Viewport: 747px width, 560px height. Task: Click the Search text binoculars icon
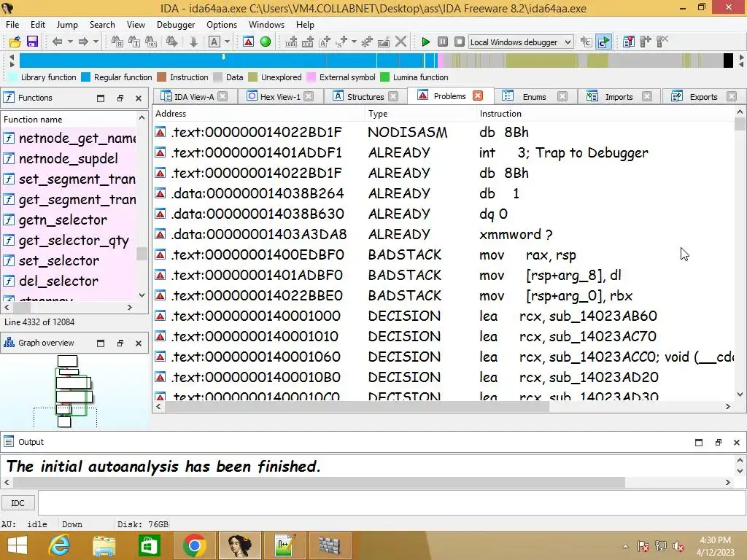pyautogui.click(x=134, y=42)
